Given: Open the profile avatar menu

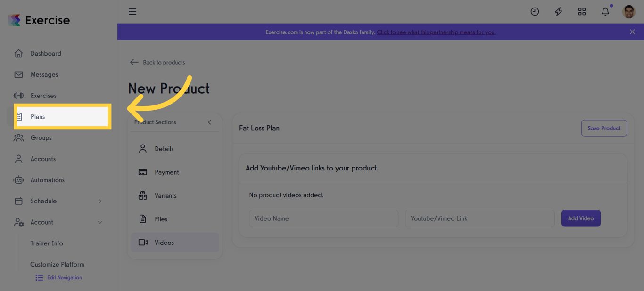Looking at the screenshot, I should pyautogui.click(x=629, y=11).
